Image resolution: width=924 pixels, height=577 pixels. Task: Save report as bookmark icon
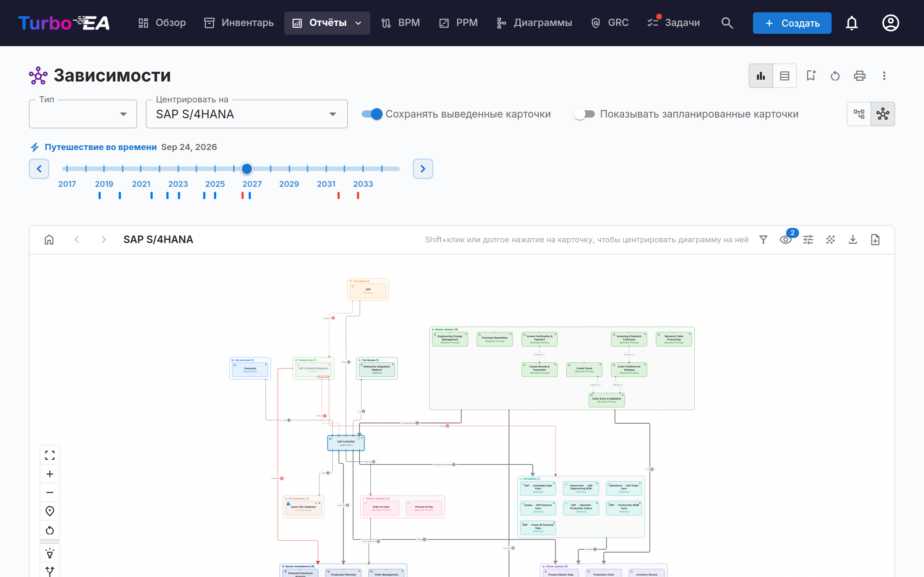tap(811, 76)
